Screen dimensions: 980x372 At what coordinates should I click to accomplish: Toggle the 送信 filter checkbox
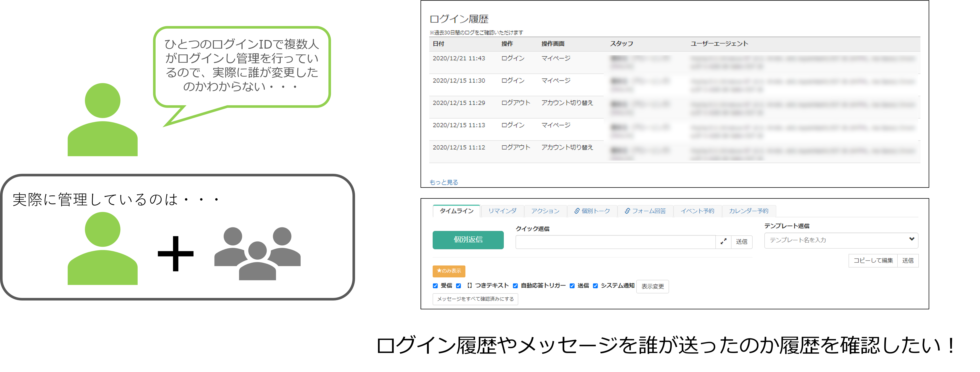click(x=572, y=286)
